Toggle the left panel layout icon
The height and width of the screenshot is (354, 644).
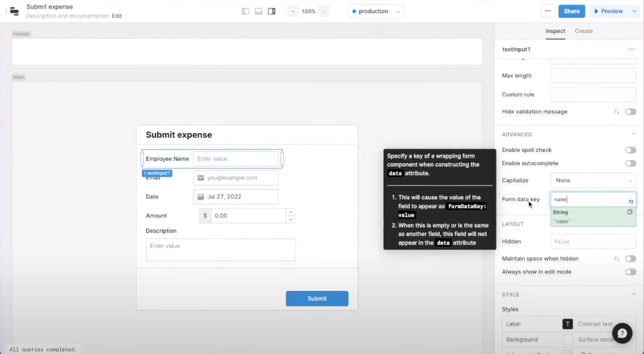point(245,11)
